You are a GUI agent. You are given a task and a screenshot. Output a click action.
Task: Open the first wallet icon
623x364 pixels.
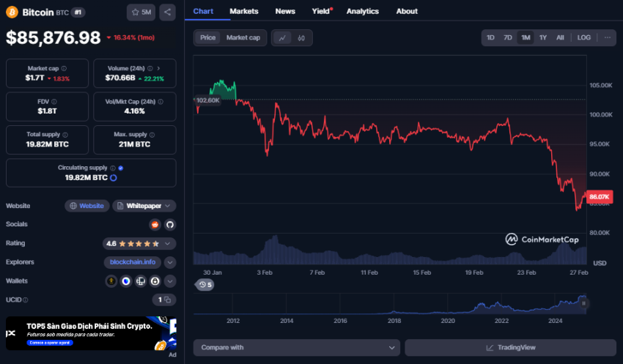click(x=111, y=281)
